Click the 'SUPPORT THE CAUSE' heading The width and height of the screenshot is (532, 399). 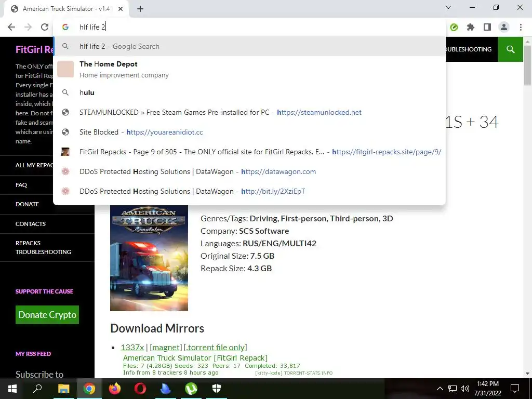coord(44,291)
